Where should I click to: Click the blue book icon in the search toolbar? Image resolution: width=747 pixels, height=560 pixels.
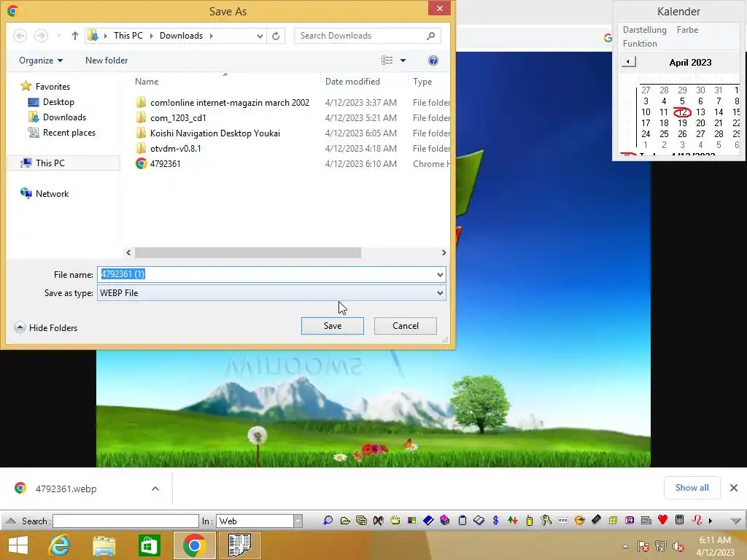pos(428,521)
